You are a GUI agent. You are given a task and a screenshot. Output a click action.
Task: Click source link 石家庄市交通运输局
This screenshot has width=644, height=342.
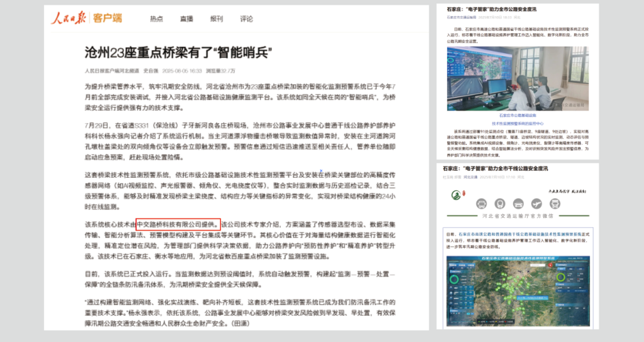point(461,17)
